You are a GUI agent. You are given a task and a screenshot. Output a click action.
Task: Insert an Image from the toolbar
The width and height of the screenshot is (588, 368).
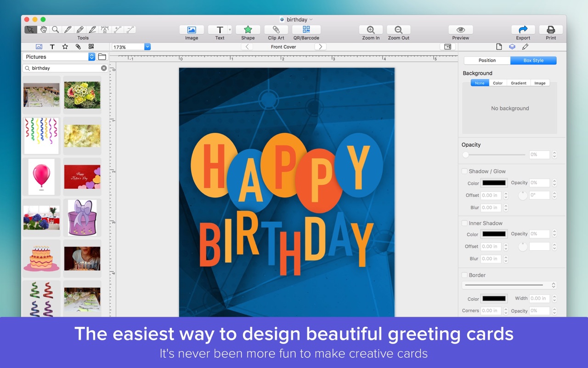192,30
